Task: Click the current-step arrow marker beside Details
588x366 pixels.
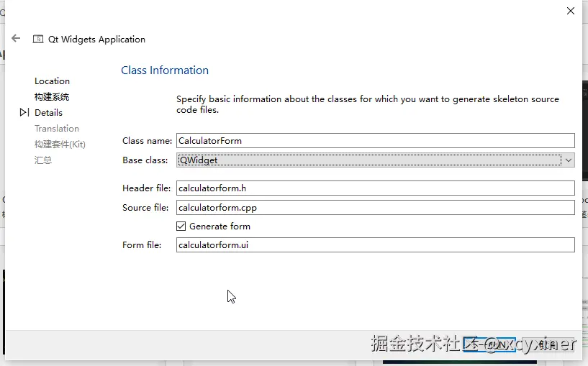Action: 24,112
